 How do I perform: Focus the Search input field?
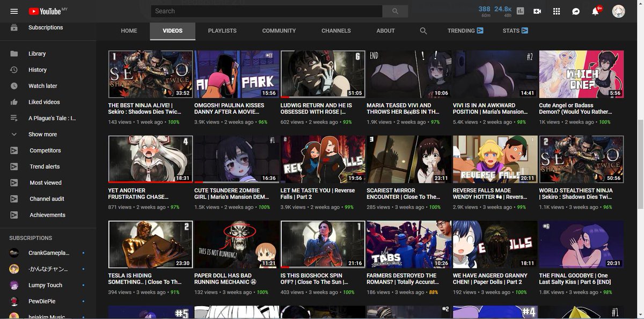pyautogui.click(x=266, y=11)
